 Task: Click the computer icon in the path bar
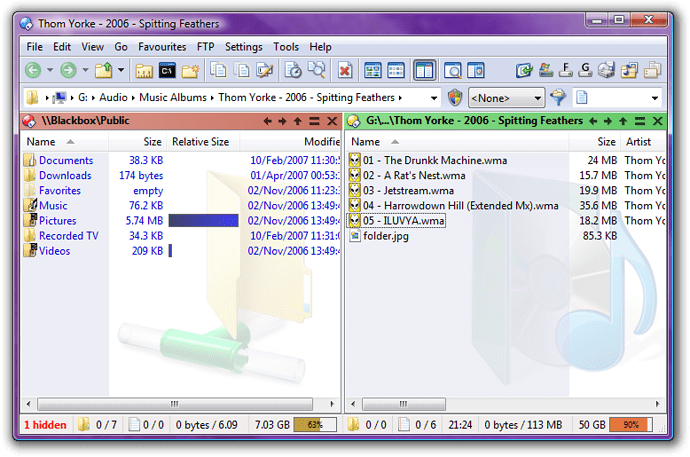[x=59, y=98]
